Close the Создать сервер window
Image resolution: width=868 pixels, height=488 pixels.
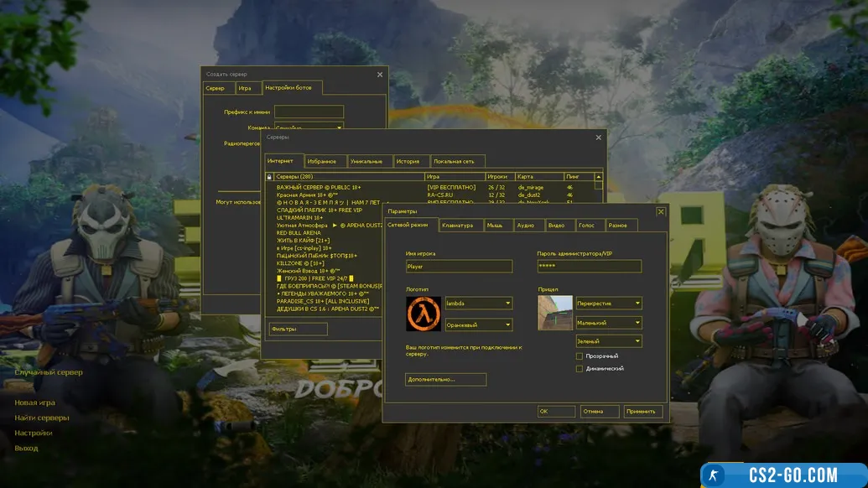pyautogui.click(x=379, y=75)
